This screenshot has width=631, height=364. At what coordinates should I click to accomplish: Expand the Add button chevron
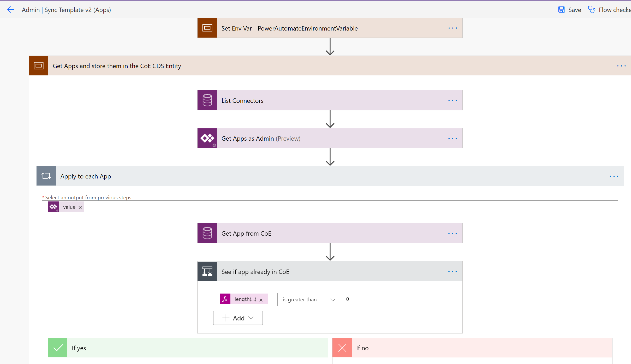click(x=251, y=318)
